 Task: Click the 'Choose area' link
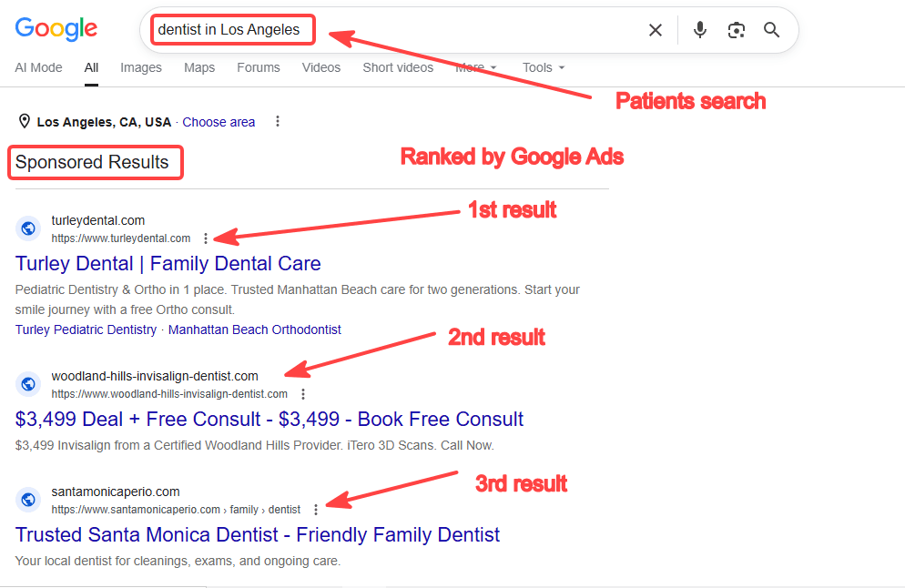[x=219, y=122]
